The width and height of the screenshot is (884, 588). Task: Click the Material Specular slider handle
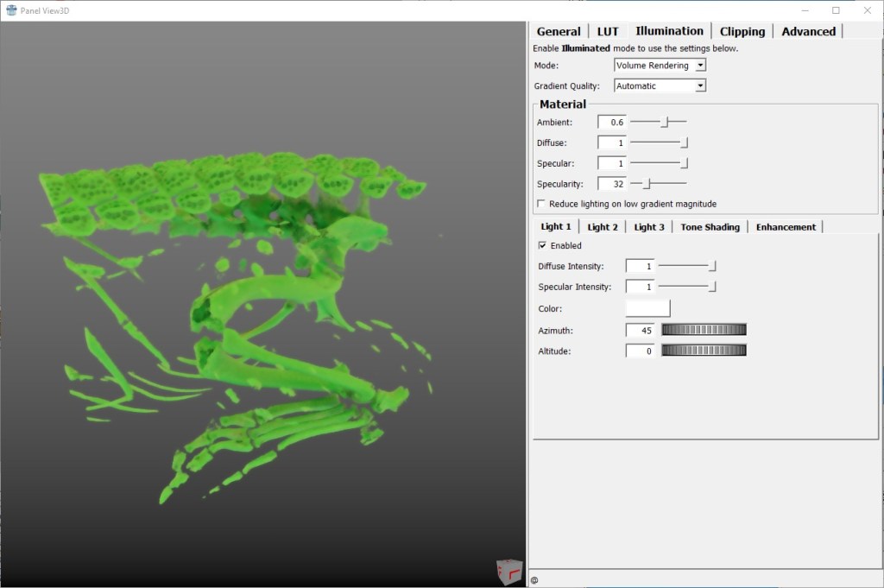pyautogui.click(x=685, y=163)
